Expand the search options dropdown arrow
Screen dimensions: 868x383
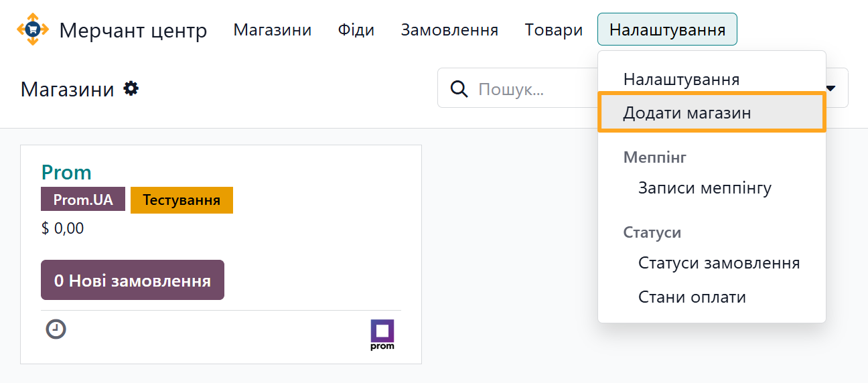(x=831, y=88)
